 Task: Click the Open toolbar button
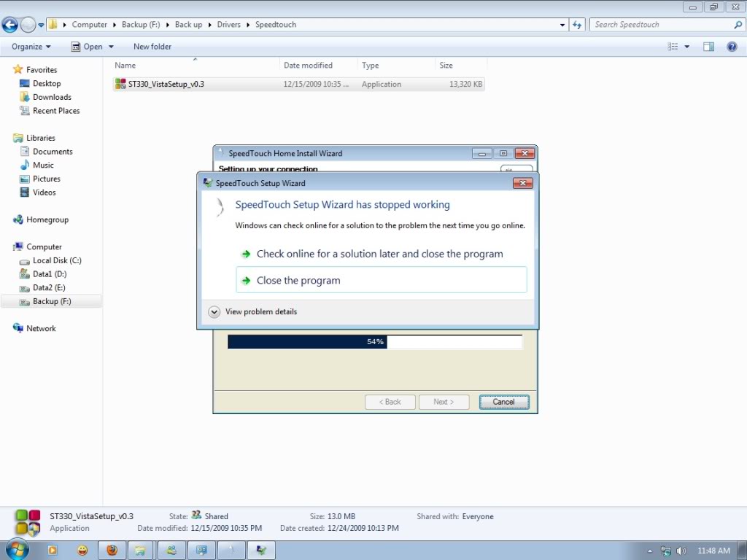pyautogui.click(x=88, y=47)
